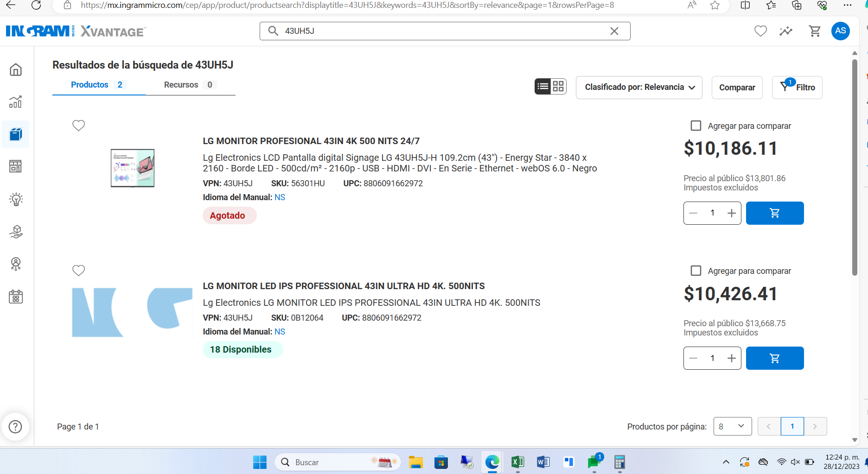868x474 pixels.
Task: Open Excel from taskbar
Action: coord(517,462)
